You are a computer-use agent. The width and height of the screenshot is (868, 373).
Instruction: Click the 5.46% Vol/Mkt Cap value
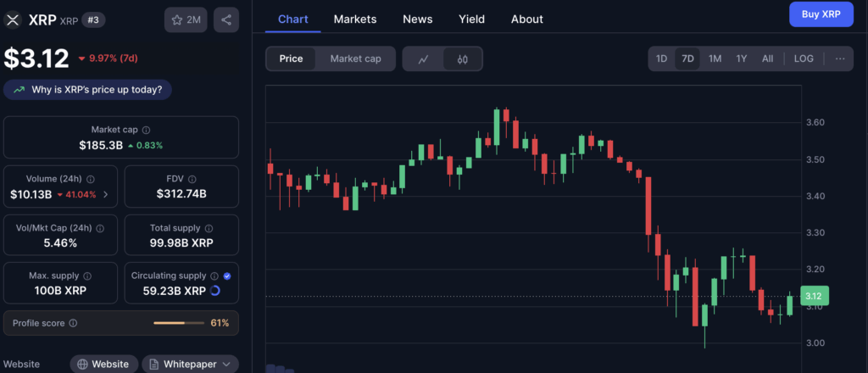60,243
